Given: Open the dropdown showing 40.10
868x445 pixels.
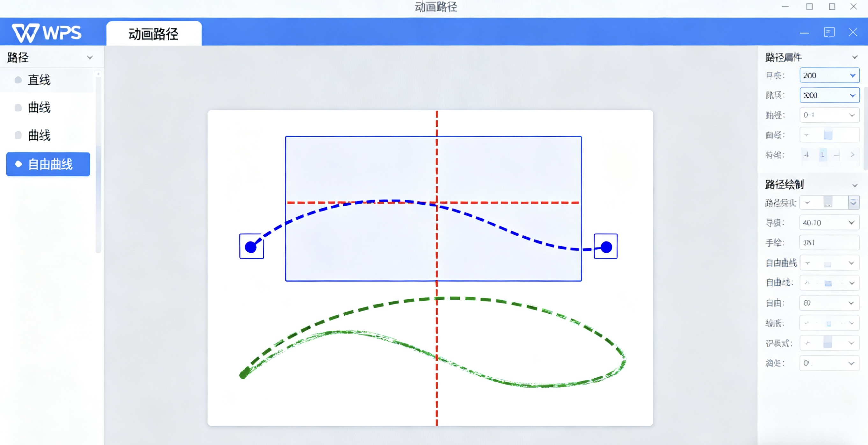Looking at the screenshot, I should [x=851, y=222].
